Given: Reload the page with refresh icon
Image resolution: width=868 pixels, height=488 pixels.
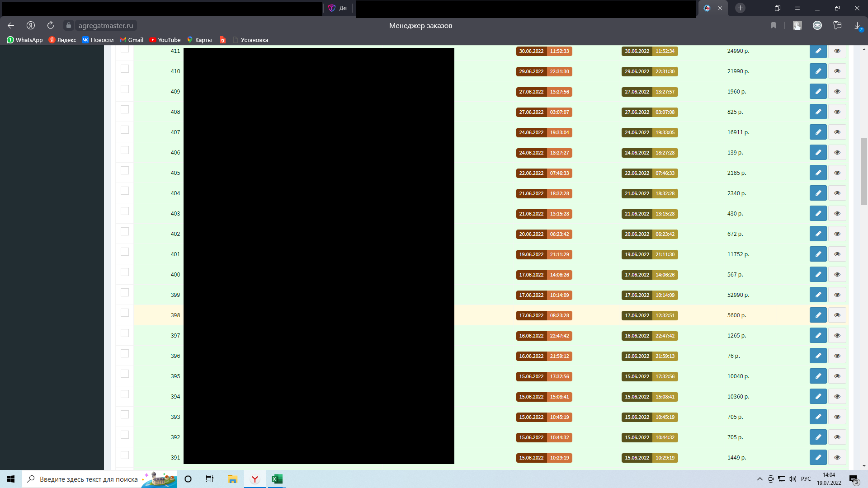Looking at the screenshot, I should [x=51, y=25].
